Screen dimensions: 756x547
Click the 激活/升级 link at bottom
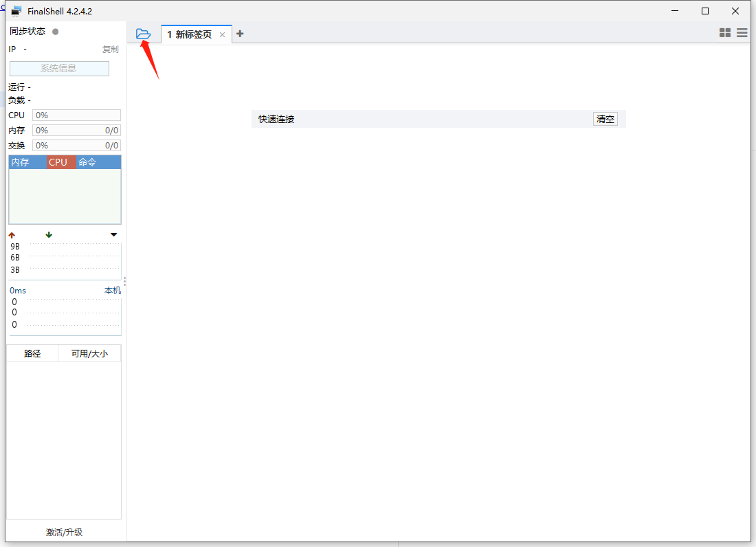pyautogui.click(x=64, y=532)
